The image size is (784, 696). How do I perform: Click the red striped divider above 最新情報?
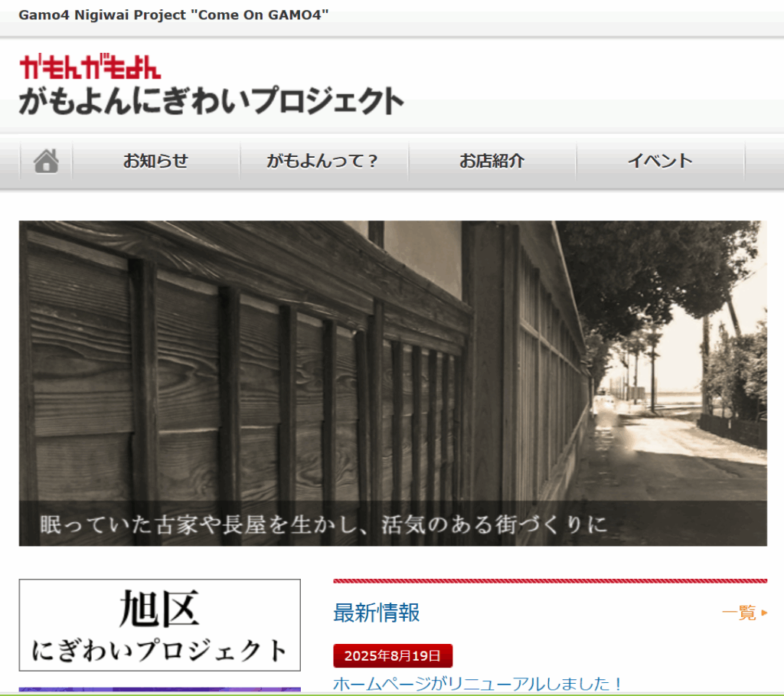550,581
